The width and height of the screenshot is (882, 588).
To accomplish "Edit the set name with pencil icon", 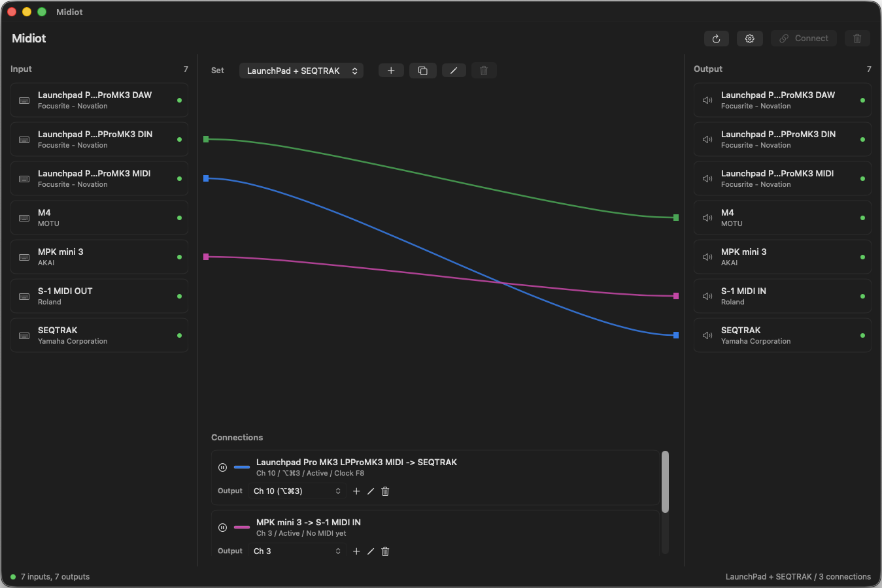I will 454,71.
